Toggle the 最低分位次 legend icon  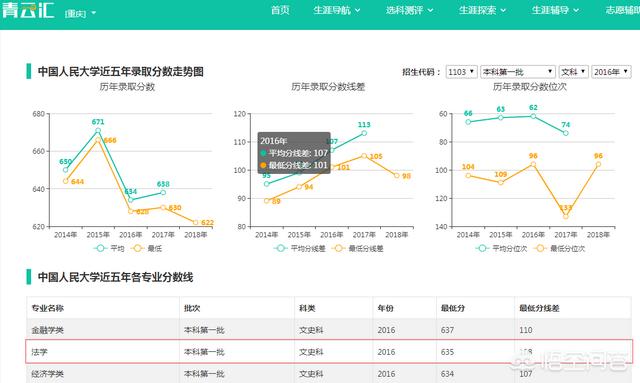tap(540, 248)
